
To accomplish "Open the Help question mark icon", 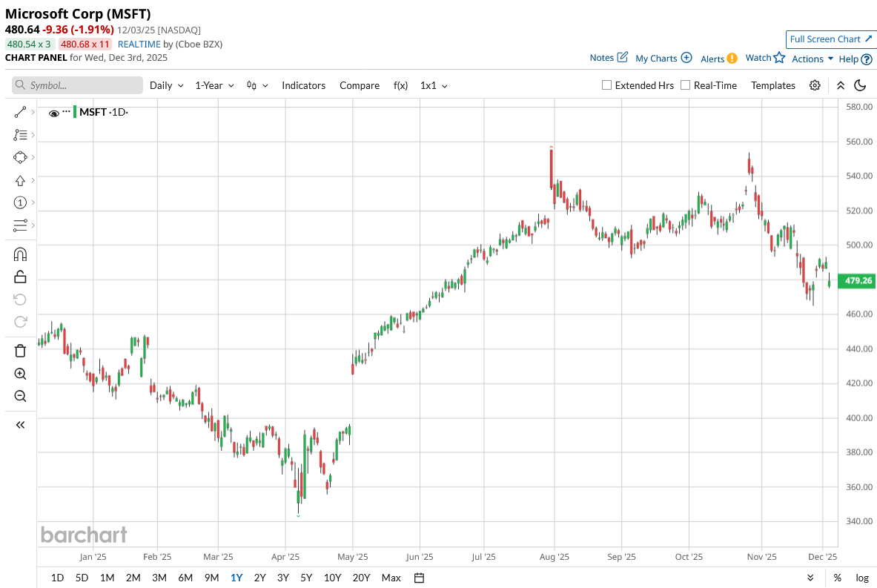I will pyautogui.click(x=867, y=59).
